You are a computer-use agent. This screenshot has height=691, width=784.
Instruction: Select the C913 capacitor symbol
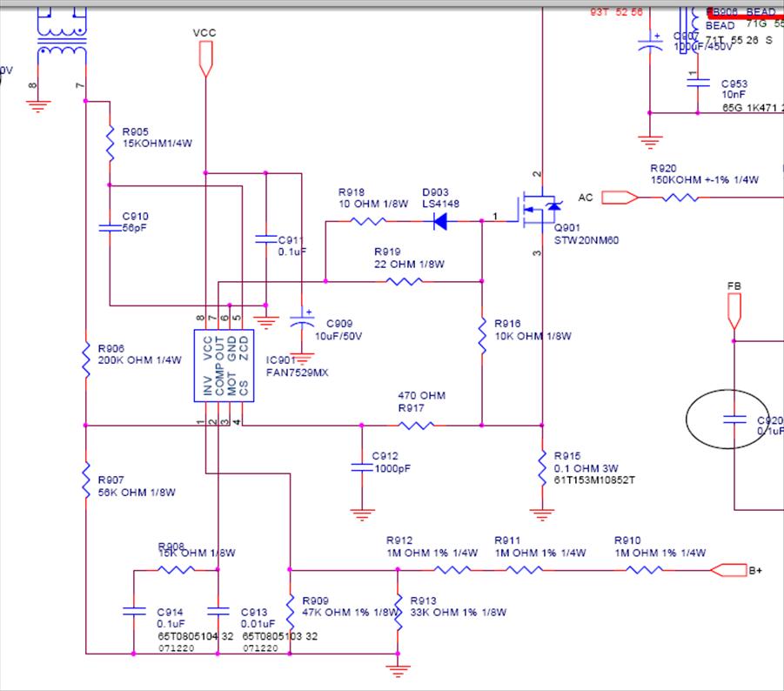tap(218, 612)
